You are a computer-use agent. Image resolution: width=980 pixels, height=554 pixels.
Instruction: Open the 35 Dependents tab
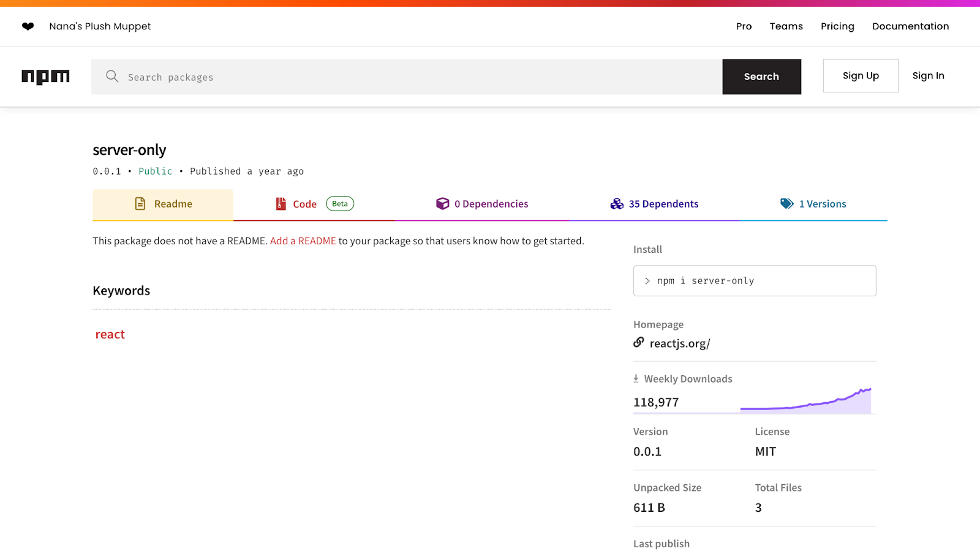[x=654, y=204]
